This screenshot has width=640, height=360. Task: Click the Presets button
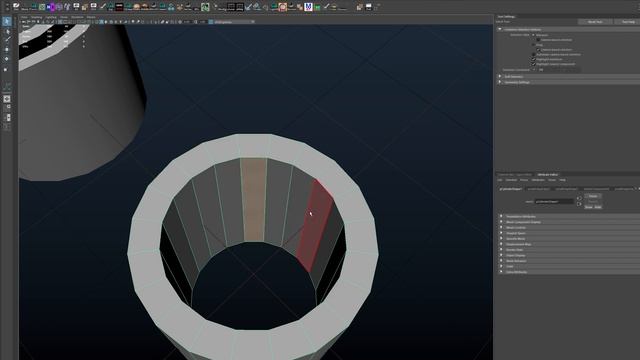pyautogui.click(x=593, y=202)
